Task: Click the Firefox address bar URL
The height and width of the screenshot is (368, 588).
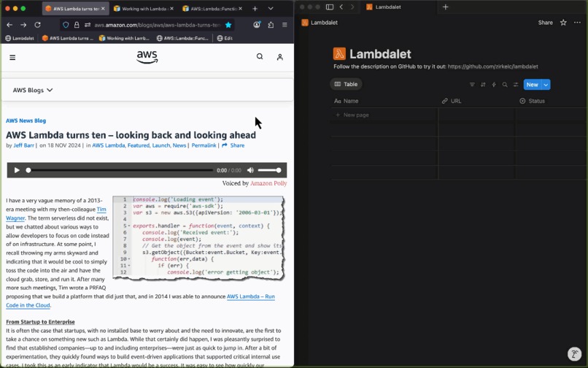Action: click(157, 25)
